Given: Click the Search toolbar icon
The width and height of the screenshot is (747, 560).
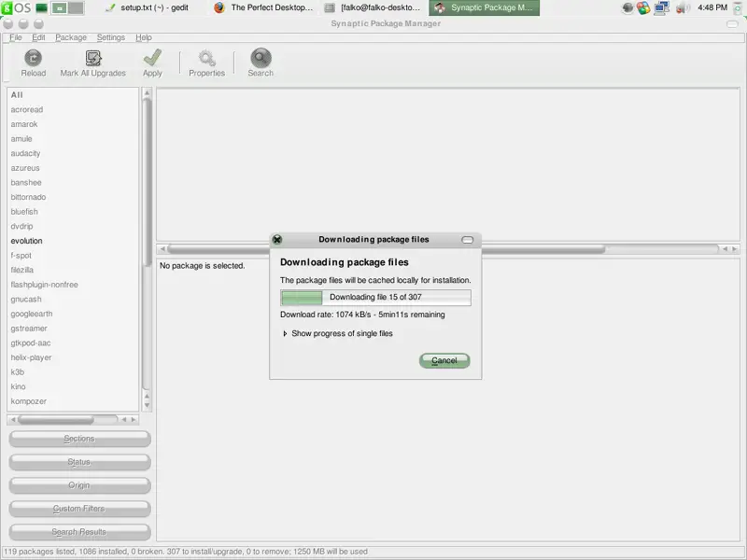Looking at the screenshot, I should click(261, 58).
